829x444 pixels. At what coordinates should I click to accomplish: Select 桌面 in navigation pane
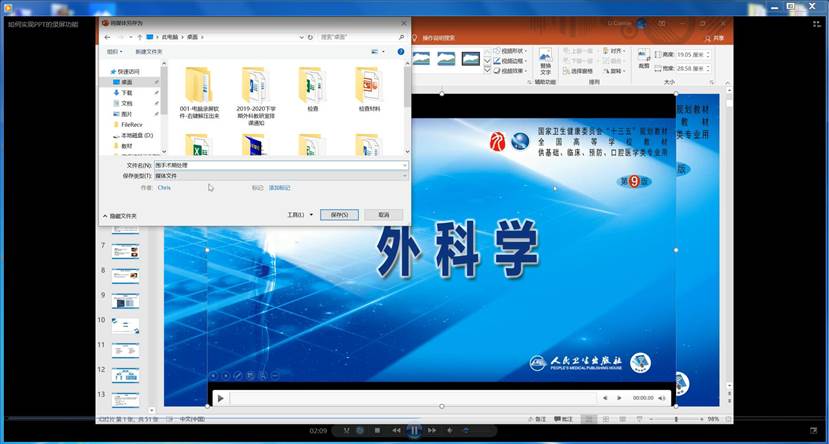[x=127, y=82]
